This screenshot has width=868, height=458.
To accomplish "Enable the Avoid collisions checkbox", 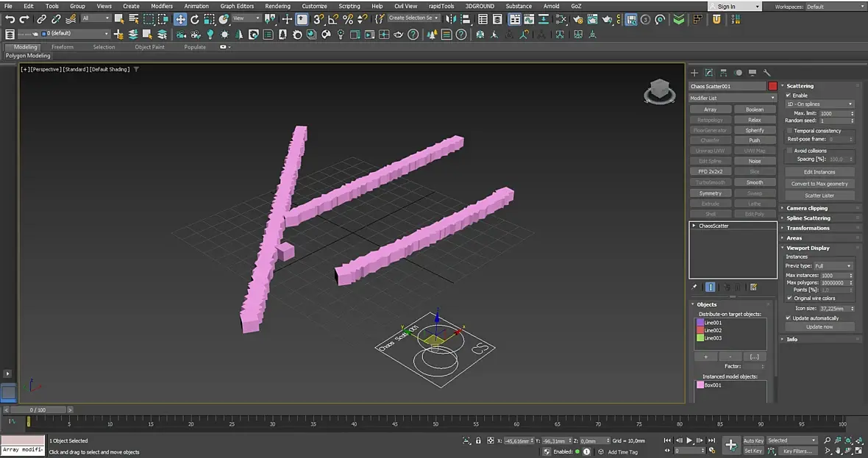I will coord(790,151).
